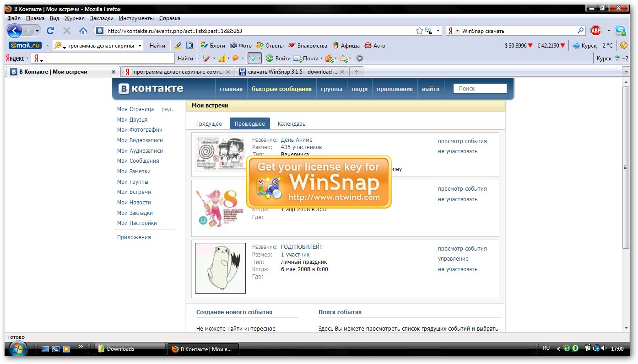Click Найти! button in Mail.ru toolbar
This screenshot has height=364, width=638.
(158, 45)
